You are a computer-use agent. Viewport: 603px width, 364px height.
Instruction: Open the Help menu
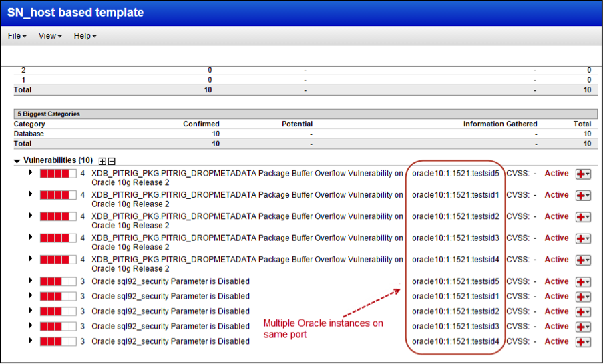(x=85, y=36)
